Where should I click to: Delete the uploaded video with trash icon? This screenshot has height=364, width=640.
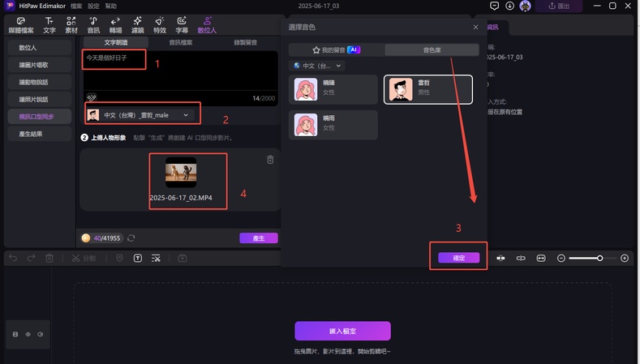click(270, 160)
